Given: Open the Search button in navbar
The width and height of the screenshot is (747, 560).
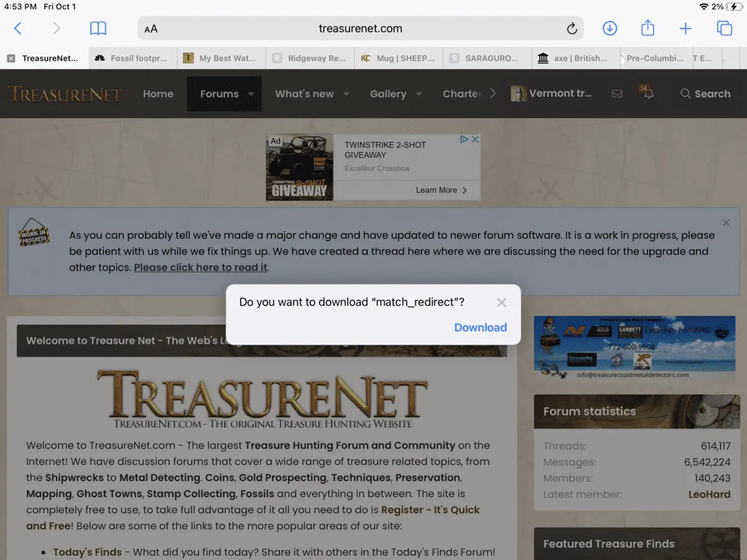Looking at the screenshot, I should [705, 94].
